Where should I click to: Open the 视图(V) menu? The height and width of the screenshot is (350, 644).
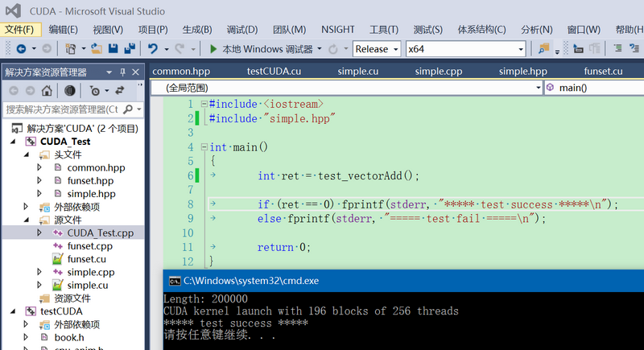click(x=108, y=30)
